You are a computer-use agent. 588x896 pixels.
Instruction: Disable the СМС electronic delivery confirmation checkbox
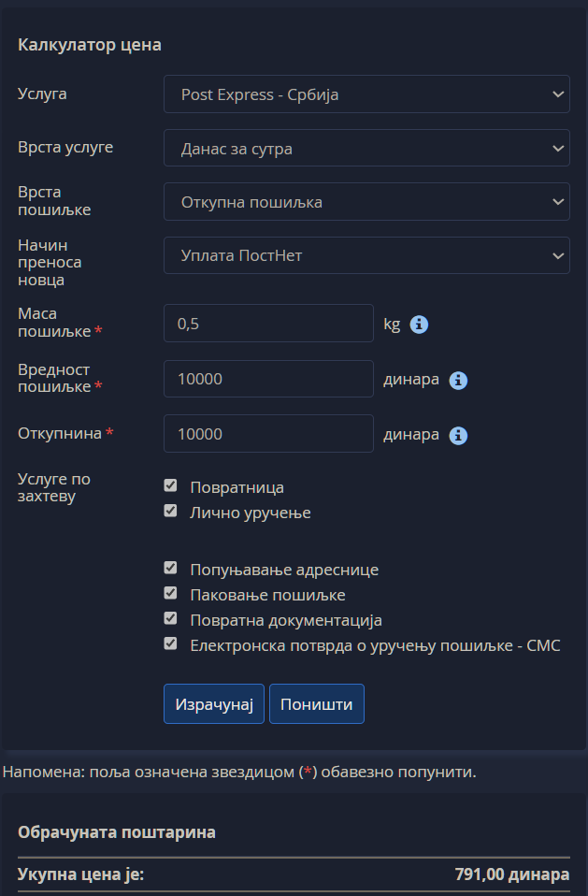pos(170,643)
